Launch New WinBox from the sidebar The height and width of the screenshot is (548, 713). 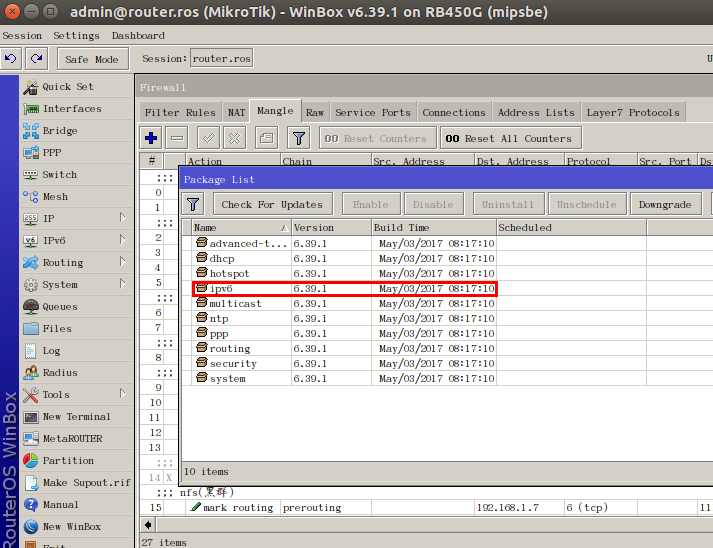click(76, 527)
